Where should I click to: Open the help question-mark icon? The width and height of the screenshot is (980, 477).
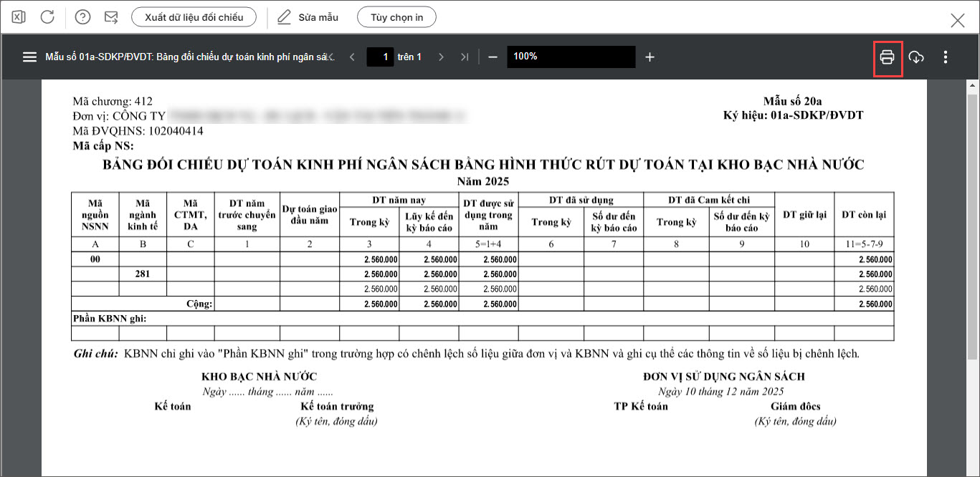(83, 16)
